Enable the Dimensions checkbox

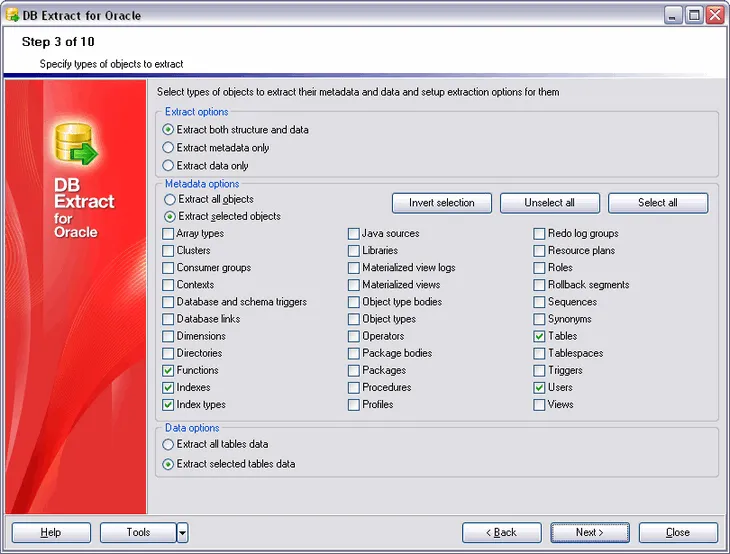tap(168, 336)
